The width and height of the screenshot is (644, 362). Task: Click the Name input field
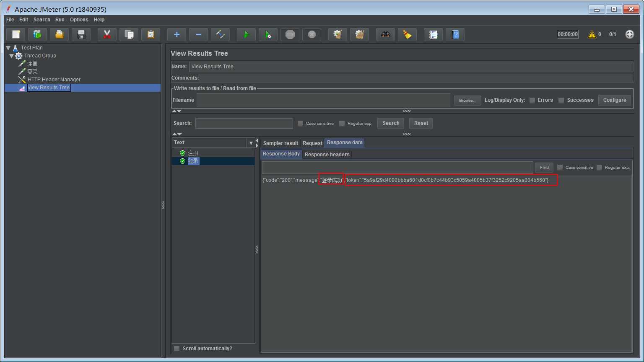point(411,67)
